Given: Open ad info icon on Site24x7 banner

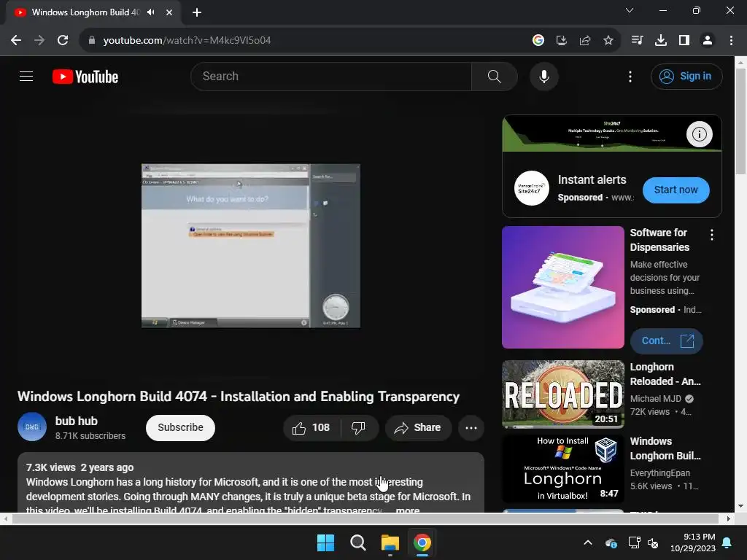Looking at the screenshot, I should [699, 134].
